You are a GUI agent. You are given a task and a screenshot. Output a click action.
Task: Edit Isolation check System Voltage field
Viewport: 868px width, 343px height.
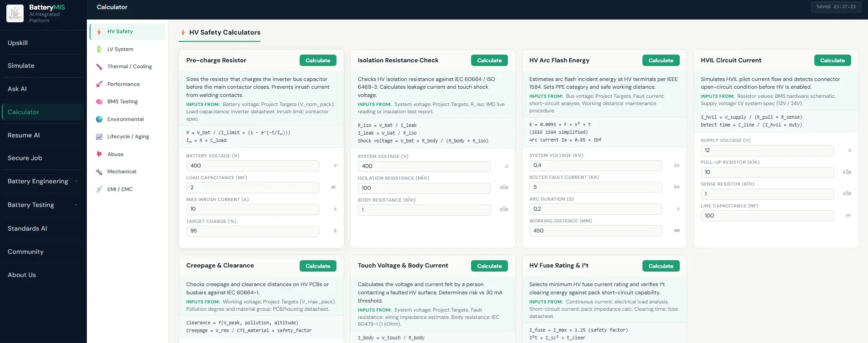coord(424,166)
